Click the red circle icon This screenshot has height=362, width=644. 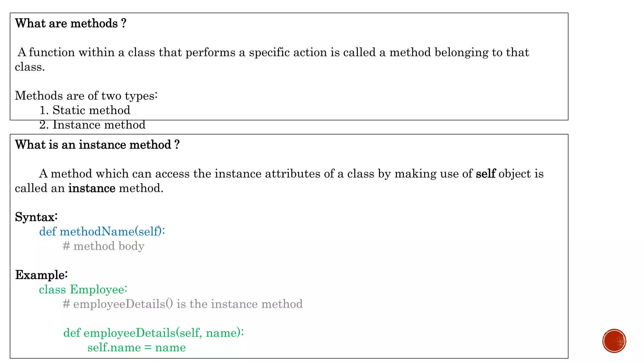coord(614,341)
